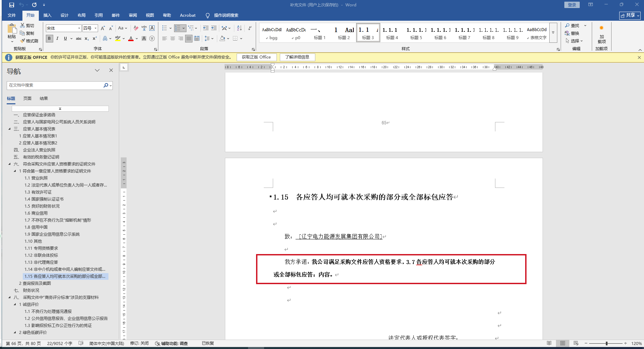
Task: Click the phonetic guide (wén) icon
Action: [x=144, y=28]
